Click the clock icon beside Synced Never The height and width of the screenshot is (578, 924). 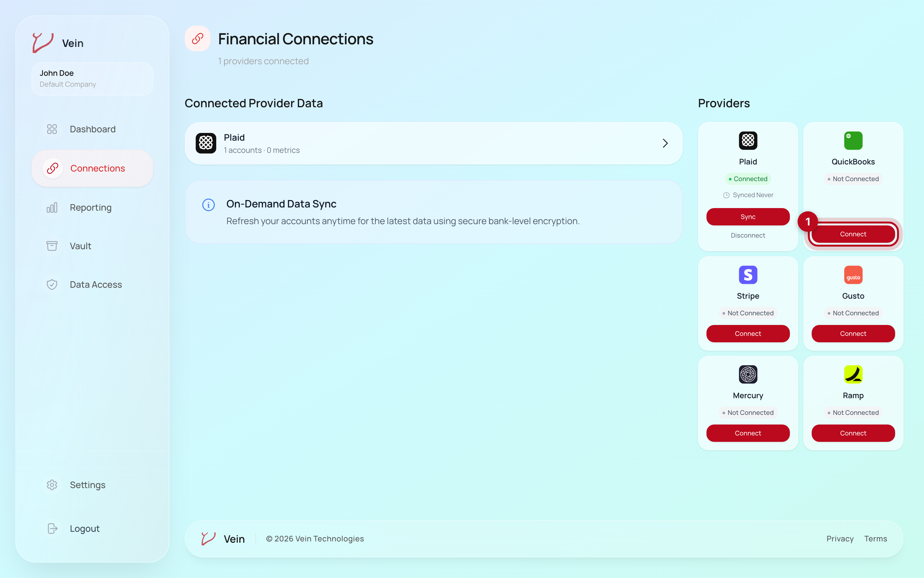(726, 195)
